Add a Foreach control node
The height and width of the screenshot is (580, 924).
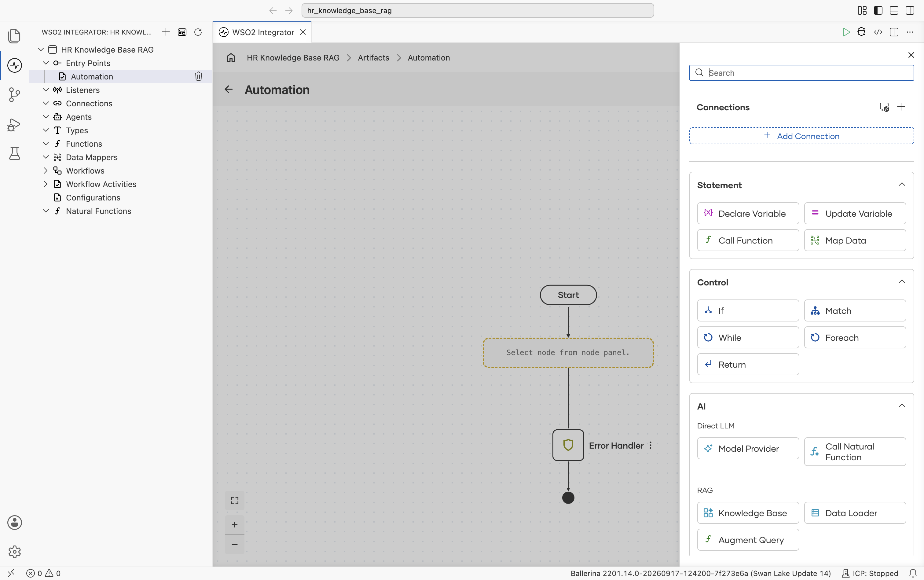(855, 338)
